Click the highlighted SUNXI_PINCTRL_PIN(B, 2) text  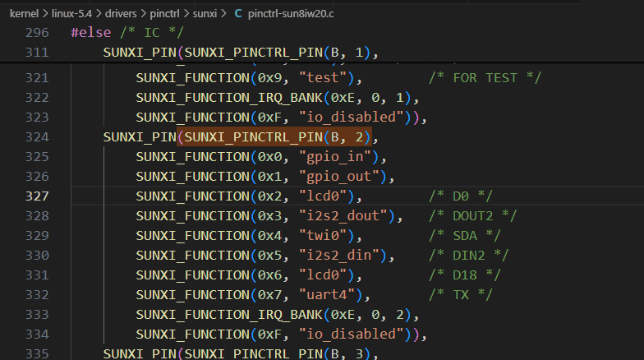[x=276, y=136]
